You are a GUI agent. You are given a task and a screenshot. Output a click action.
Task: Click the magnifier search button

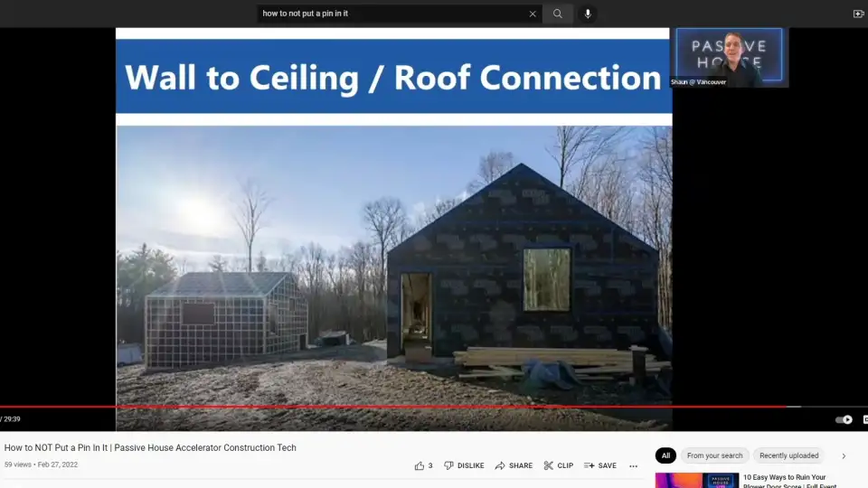point(558,14)
